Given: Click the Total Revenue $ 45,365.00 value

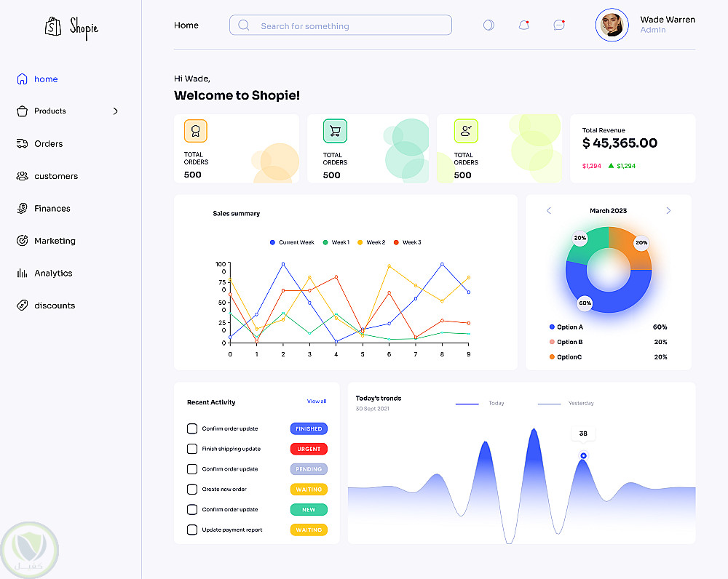Looking at the screenshot, I should click(x=620, y=143).
